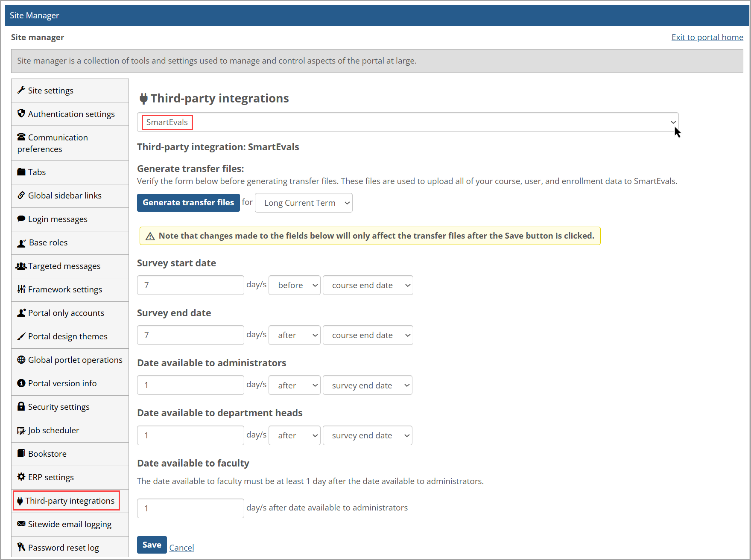Image resolution: width=751 pixels, height=560 pixels.
Task: Select the Bookstore sidebar entry
Action: tap(47, 453)
